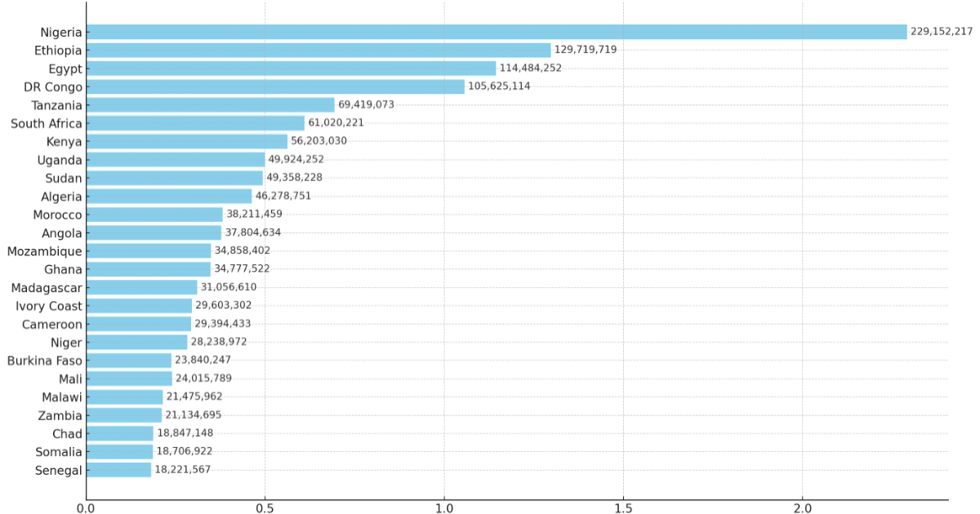
Task: Select the Burkina Faso bar
Action: point(129,361)
